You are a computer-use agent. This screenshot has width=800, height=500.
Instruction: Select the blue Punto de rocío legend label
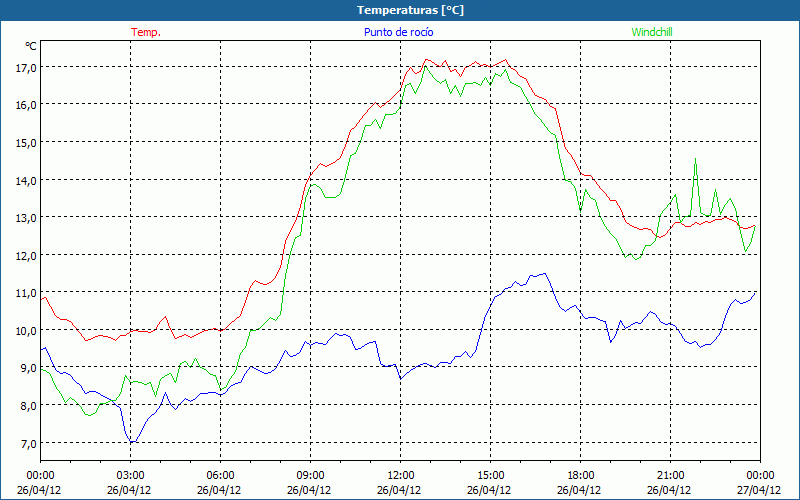click(398, 32)
